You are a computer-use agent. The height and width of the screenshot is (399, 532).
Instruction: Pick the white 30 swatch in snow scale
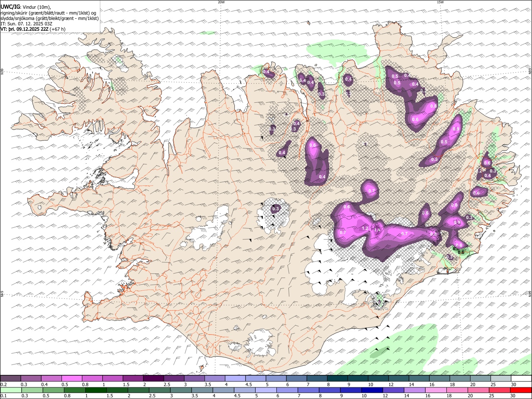(521, 379)
